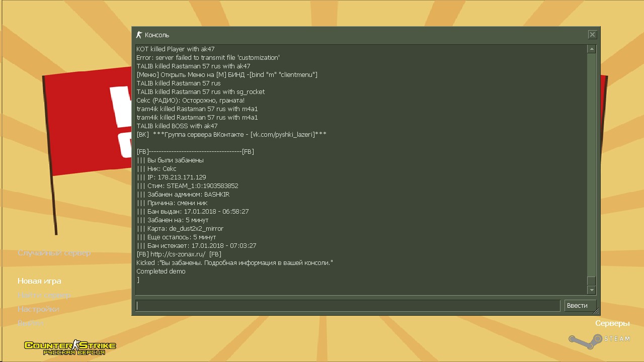Screen dimensions: 644x362
Task: Click the STEAM_1:0:1903583852 line
Action: (x=187, y=186)
